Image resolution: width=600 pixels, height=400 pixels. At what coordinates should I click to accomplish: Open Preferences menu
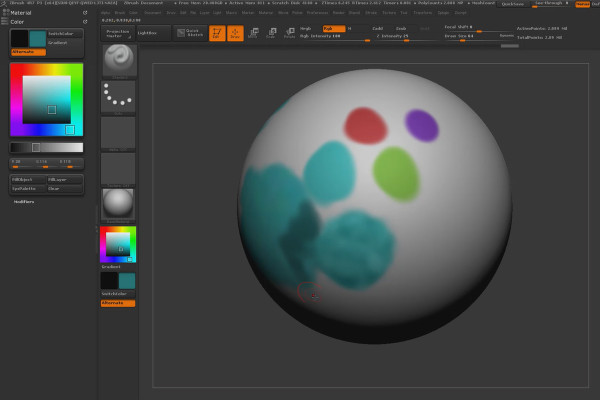[317, 13]
